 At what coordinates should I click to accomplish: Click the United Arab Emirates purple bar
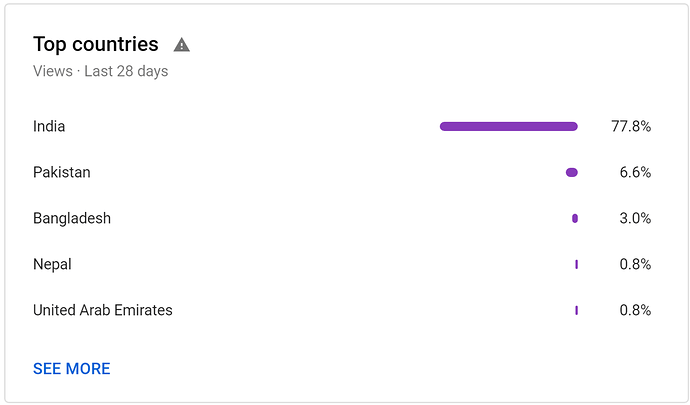coord(576,310)
